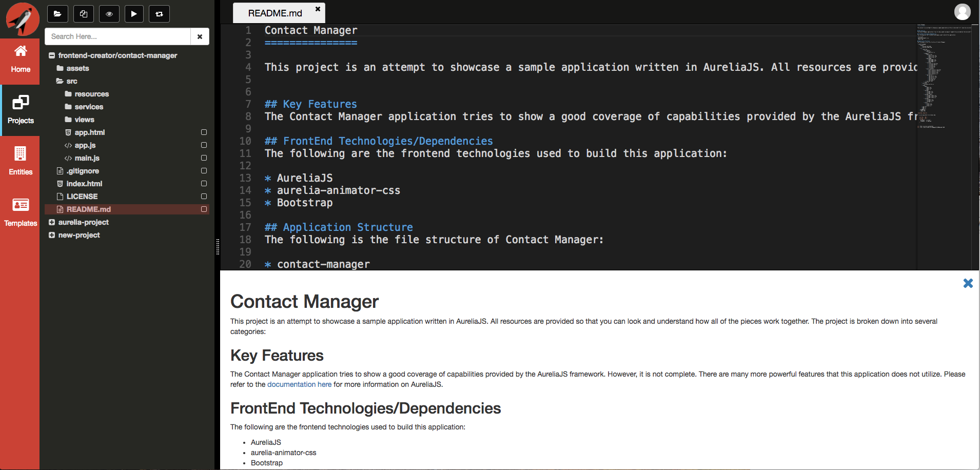Click 'FrontEnd Technologies/Dependencies' preview heading
This screenshot has height=470, width=980.
[365, 408]
